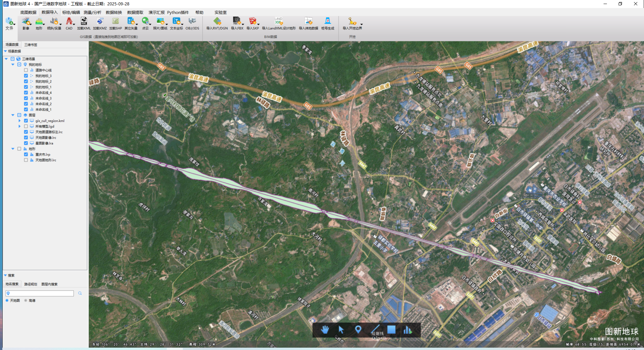The width and height of the screenshot is (644, 350).
Task: Uncheck the 天地图道路标注.lrc checkbox
Action: pos(26,132)
